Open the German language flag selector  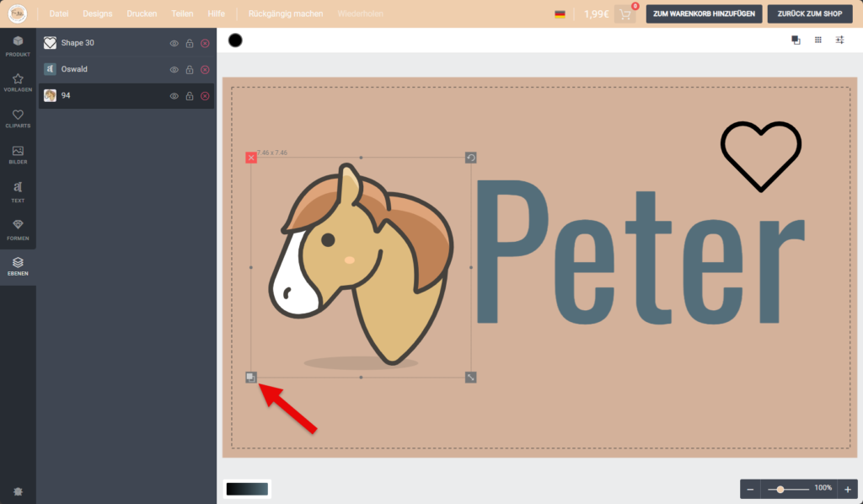[560, 14]
